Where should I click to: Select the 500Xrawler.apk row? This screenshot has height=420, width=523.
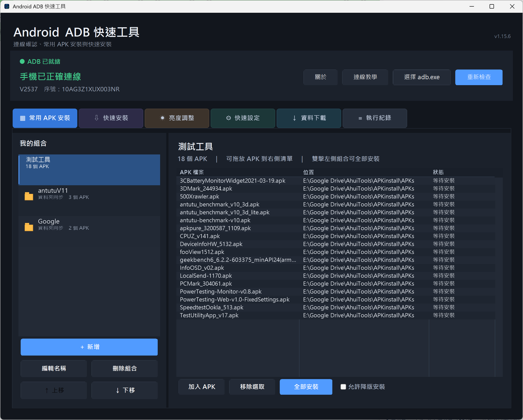click(336, 196)
